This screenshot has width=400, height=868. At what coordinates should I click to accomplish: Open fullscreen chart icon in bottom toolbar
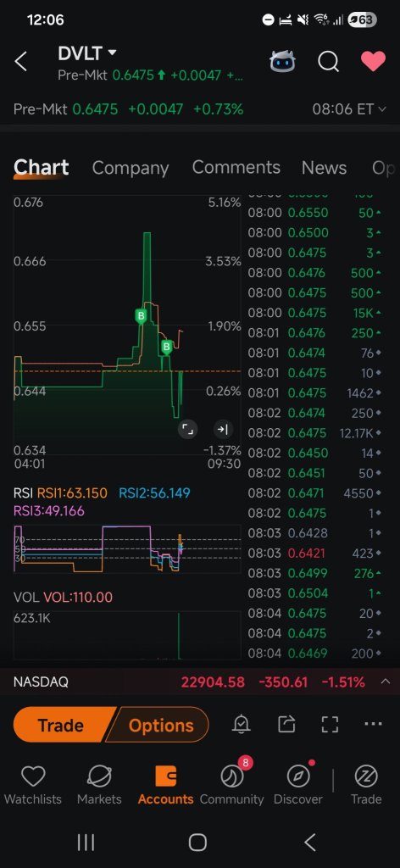tap(330, 724)
